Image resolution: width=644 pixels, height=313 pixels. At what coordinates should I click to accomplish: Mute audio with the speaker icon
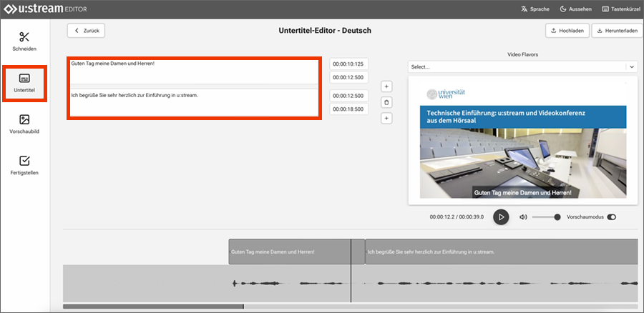(x=523, y=217)
